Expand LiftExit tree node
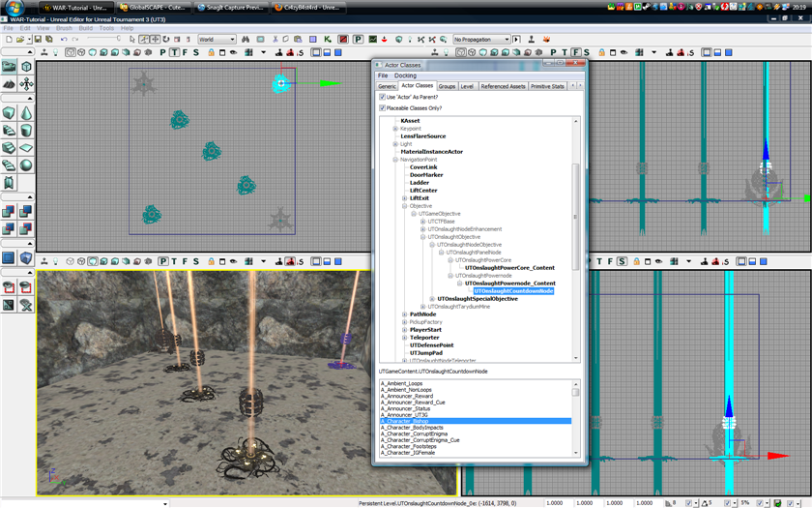Image resolution: width=812 pixels, height=508 pixels. click(404, 198)
